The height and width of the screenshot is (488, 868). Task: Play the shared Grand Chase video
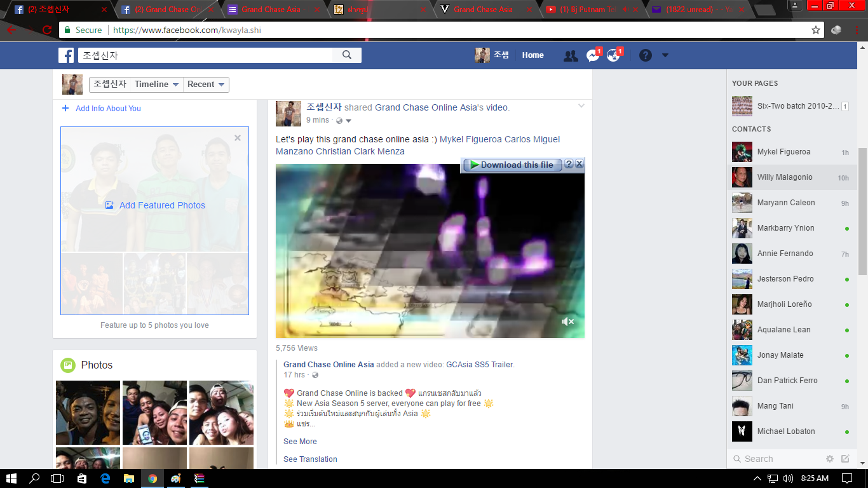[430, 251]
